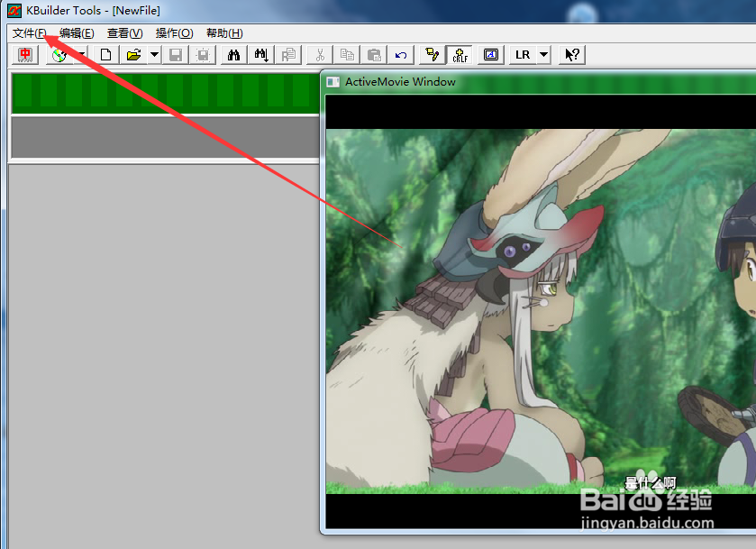Click the yellow tag pencil edit icon
The width and height of the screenshot is (756, 549).
click(433, 55)
